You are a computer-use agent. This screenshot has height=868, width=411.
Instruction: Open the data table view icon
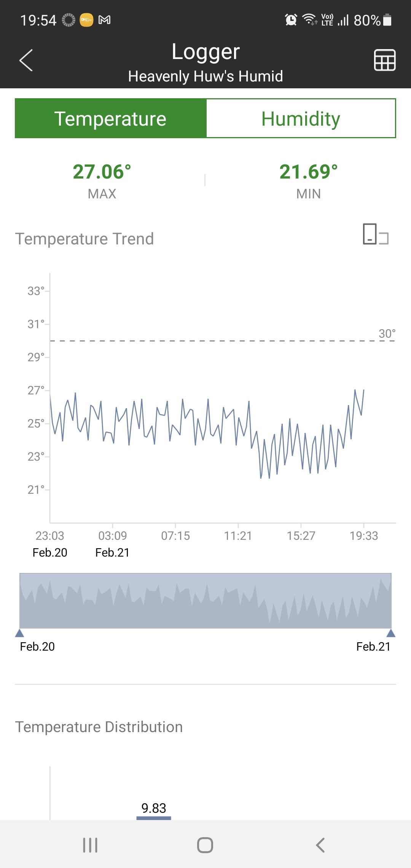[385, 60]
